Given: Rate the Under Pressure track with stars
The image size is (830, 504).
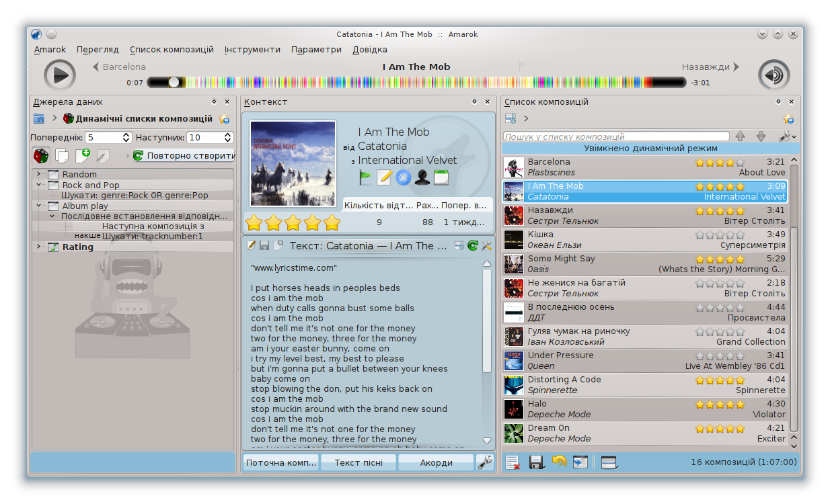Looking at the screenshot, I should [x=720, y=355].
